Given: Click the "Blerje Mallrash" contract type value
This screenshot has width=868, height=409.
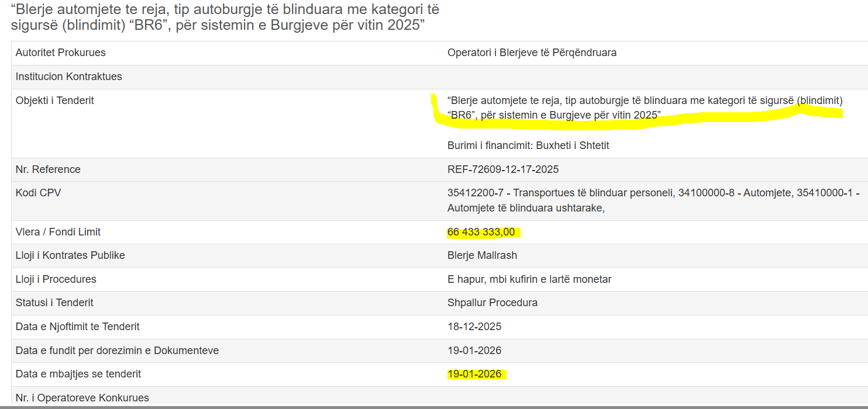Looking at the screenshot, I should coord(482,255).
